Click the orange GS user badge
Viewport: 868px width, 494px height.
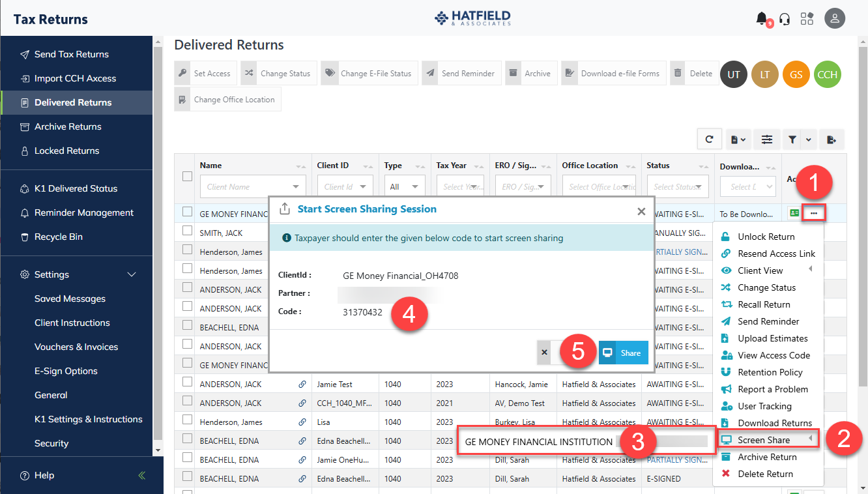(796, 74)
